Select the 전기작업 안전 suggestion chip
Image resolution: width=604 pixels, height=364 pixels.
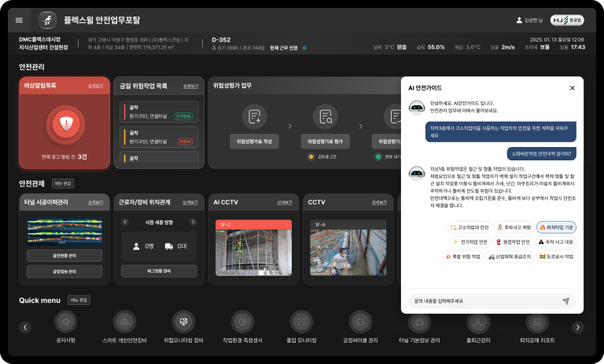(470, 242)
